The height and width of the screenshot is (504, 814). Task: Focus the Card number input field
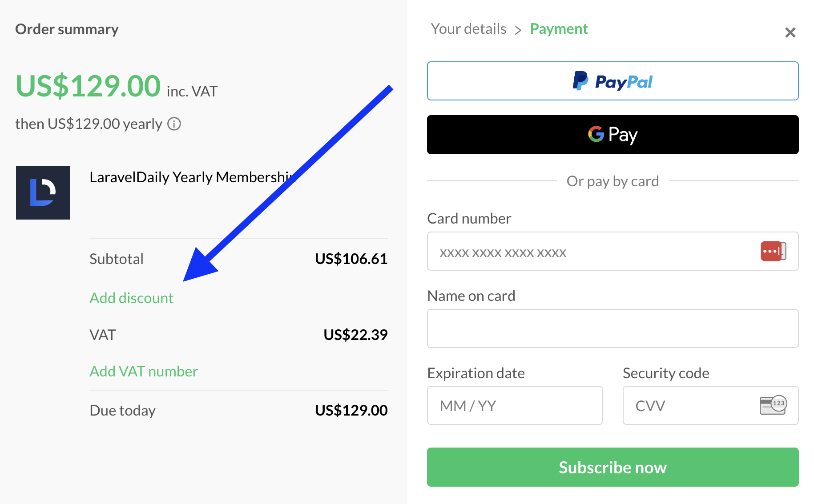pos(613,251)
